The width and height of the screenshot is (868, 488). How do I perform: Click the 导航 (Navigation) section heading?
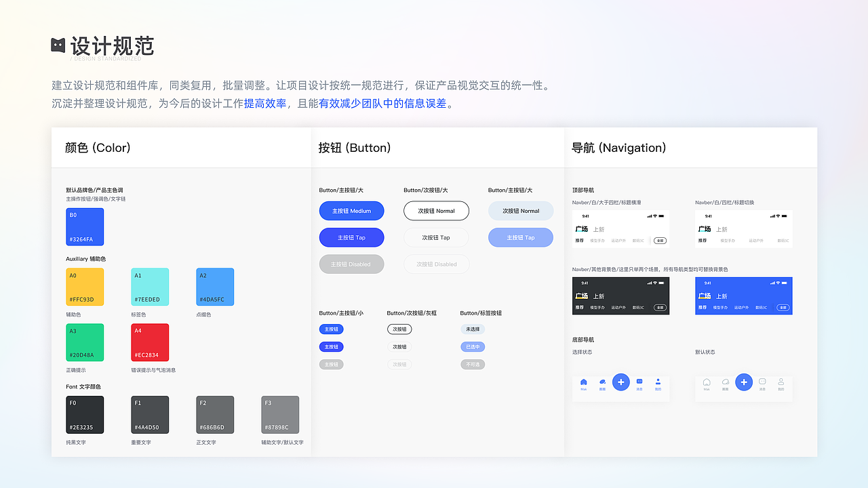coord(619,148)
